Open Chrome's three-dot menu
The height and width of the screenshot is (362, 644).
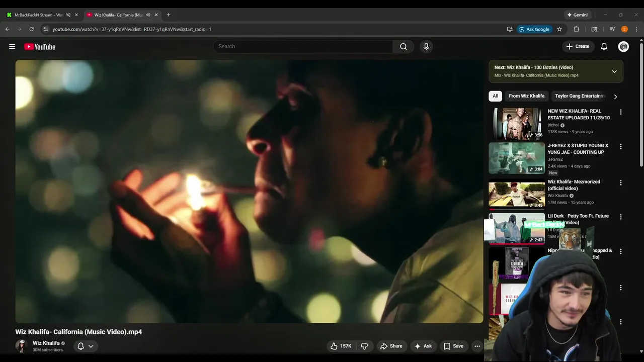636,29
